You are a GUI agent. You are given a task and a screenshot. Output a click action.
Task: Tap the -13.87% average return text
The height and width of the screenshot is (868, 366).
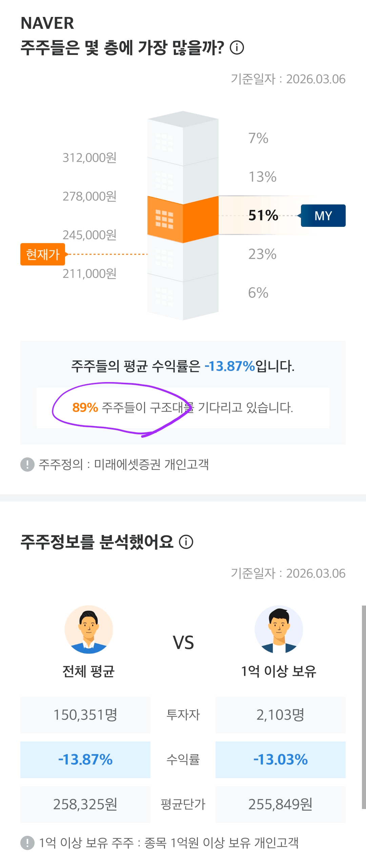(x=230, y=366)
